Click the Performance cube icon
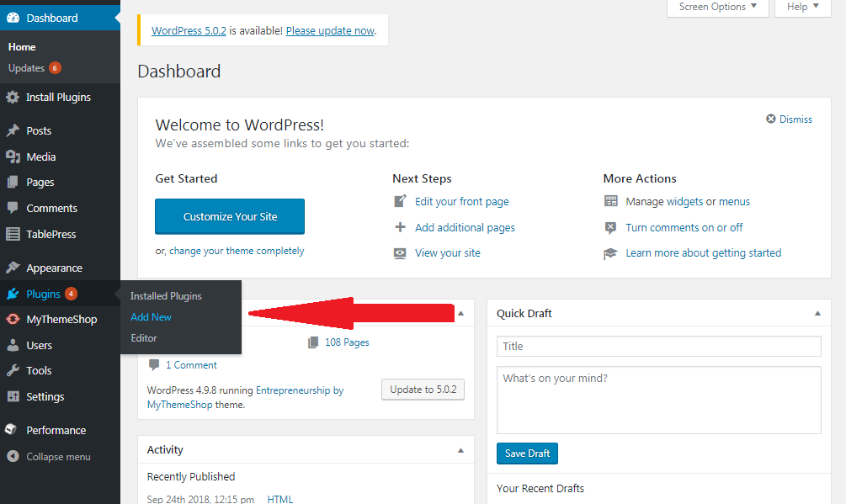846x504 pixels. (x=11, y=430)
